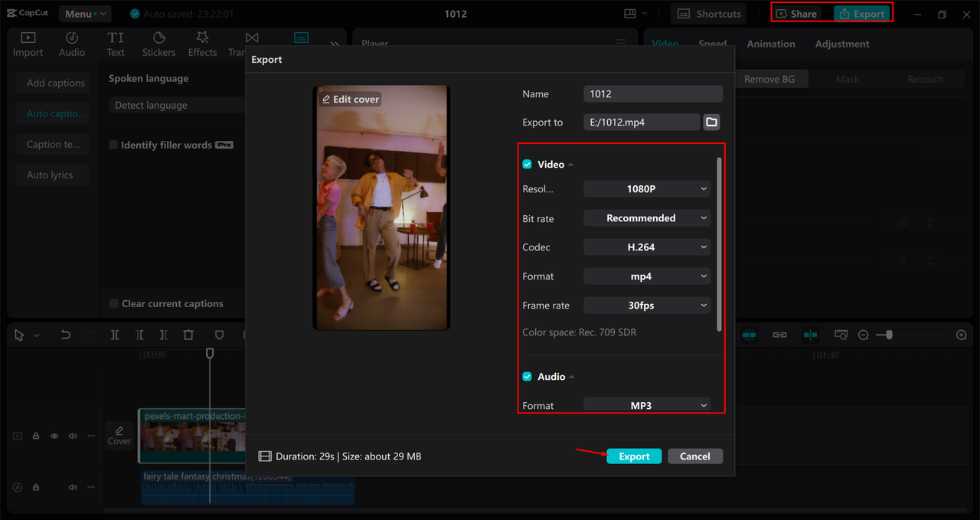Open the Bit rate Recommended dropdown
This screenshot has width=980, height=520.
click(647, 218)
